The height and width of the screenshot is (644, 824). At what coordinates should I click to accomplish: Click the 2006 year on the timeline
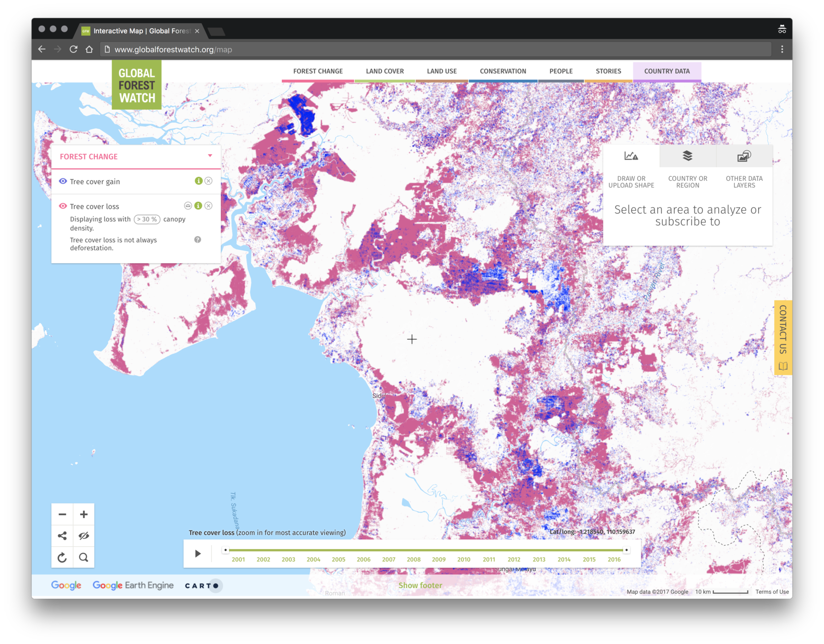tap(363, 560)
